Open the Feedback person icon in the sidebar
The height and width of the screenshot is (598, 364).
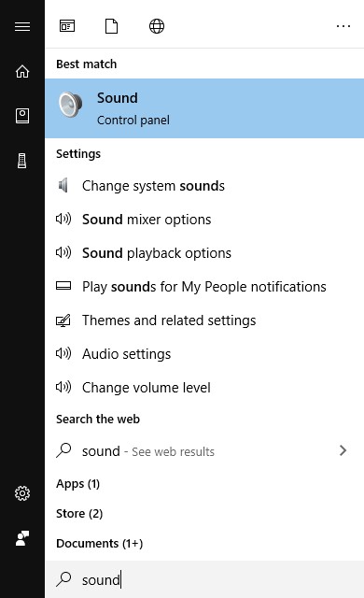click(22, 538)
